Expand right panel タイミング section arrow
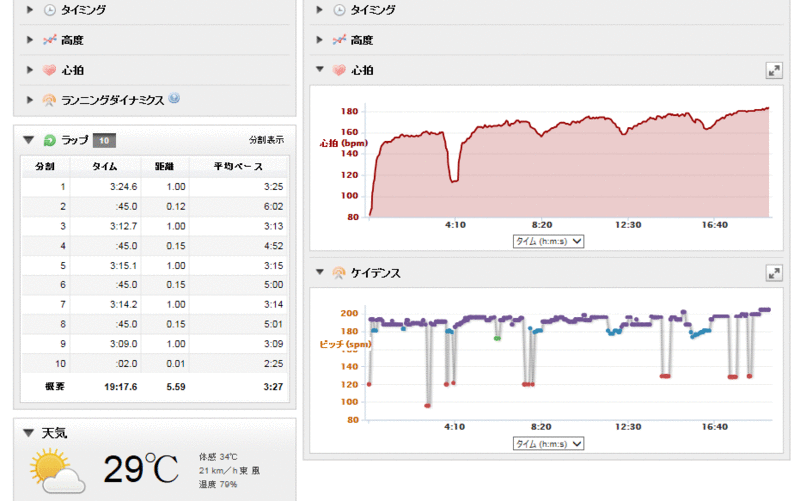The width and height of the screenshot is (800, 501). point(319,10)
